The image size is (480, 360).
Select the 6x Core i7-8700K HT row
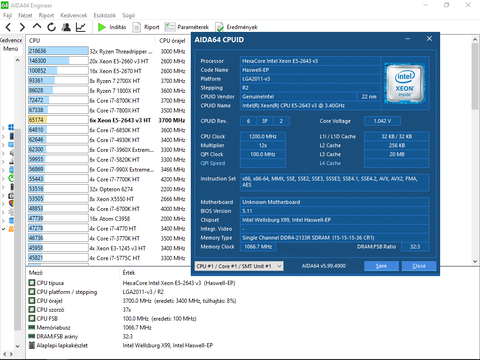tap(107, 100)
